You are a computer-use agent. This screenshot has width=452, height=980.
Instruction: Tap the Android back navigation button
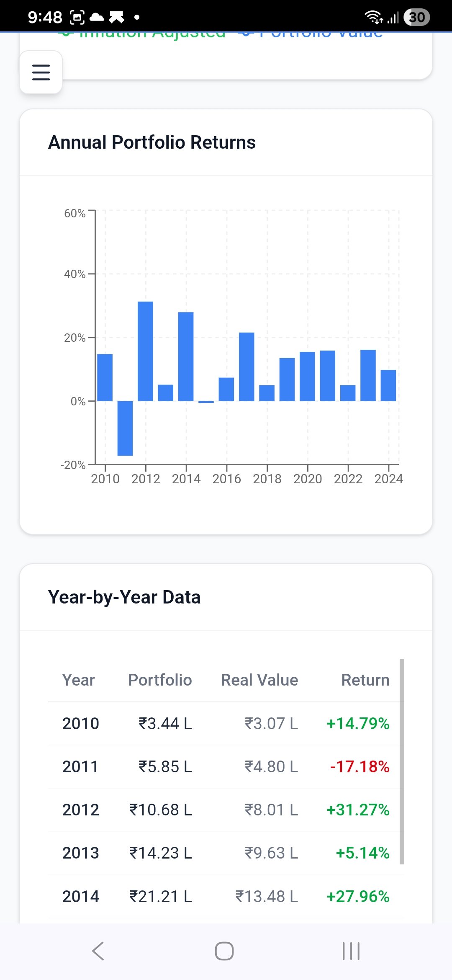[98, 951]
